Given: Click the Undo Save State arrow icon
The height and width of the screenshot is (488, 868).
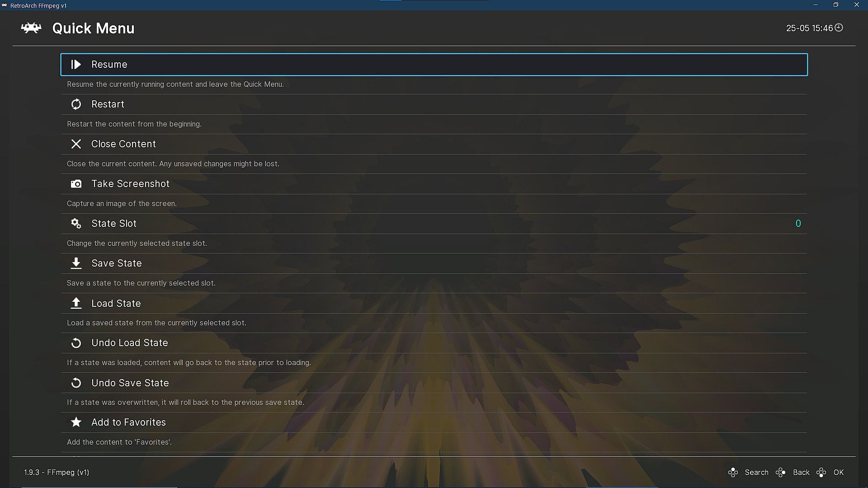Looking at the screenshot, I should coord(76,383).
